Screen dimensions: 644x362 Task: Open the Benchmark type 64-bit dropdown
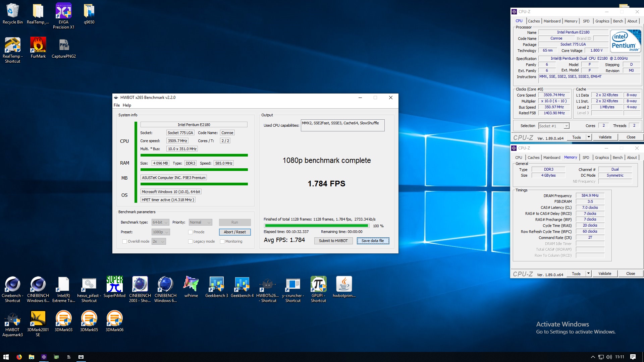(160, 222)
